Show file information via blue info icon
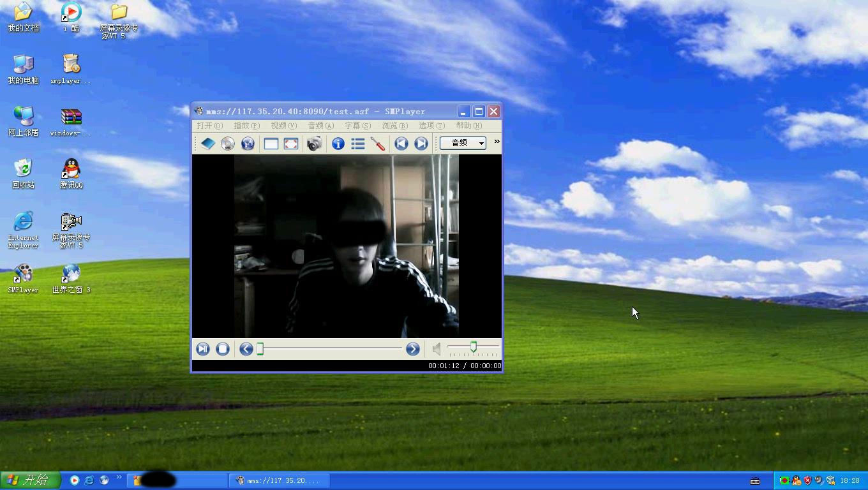 point(338,144)
